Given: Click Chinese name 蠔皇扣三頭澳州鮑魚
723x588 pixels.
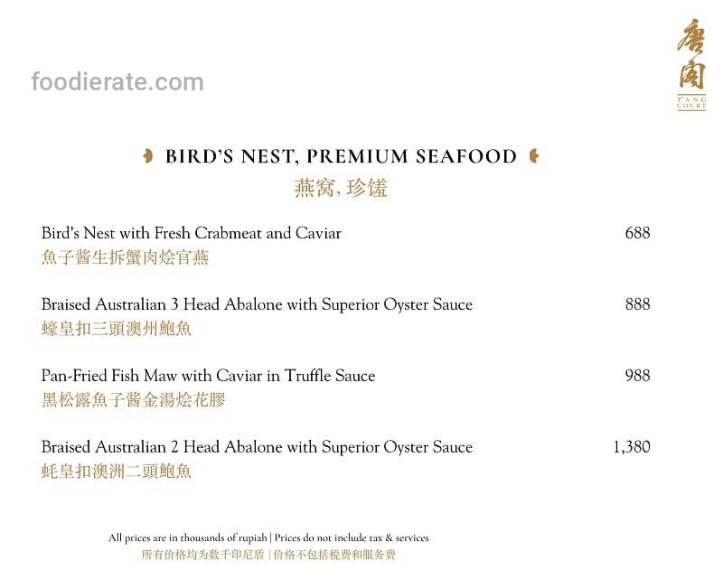Looking at the screenshot, I should click(117, 329).
